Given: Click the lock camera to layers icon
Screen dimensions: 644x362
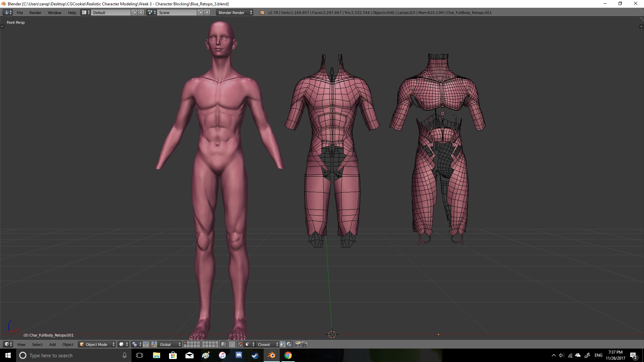Looking at the screenshot, I should (x=224, y=344).
